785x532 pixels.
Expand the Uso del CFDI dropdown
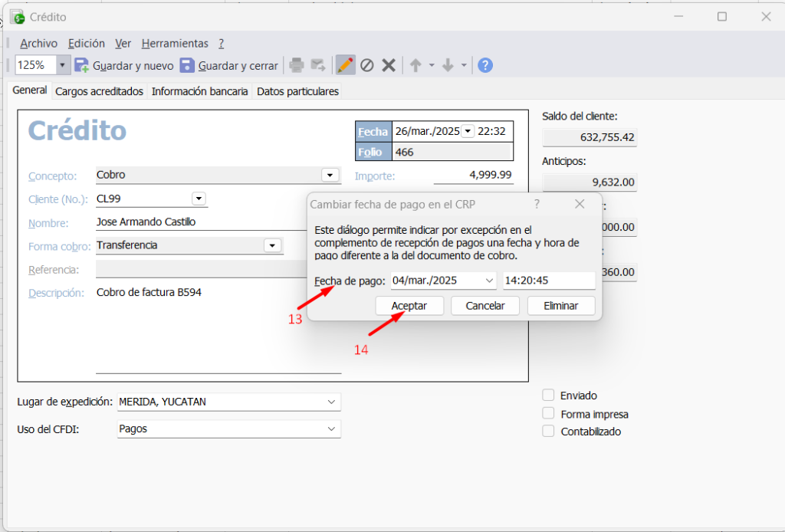click(331, 429)
